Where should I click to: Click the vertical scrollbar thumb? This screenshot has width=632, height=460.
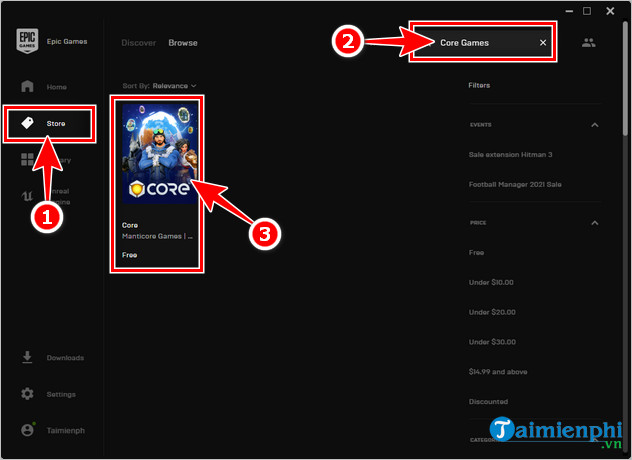625,77
